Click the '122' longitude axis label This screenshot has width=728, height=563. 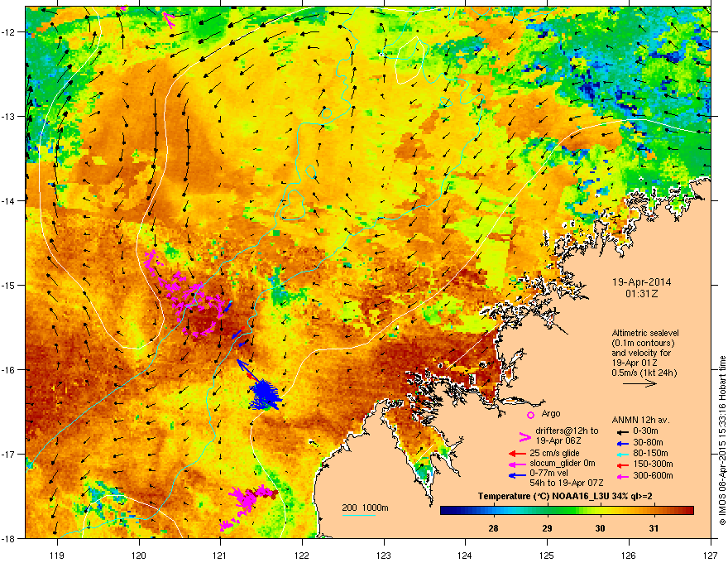[302, 555]
